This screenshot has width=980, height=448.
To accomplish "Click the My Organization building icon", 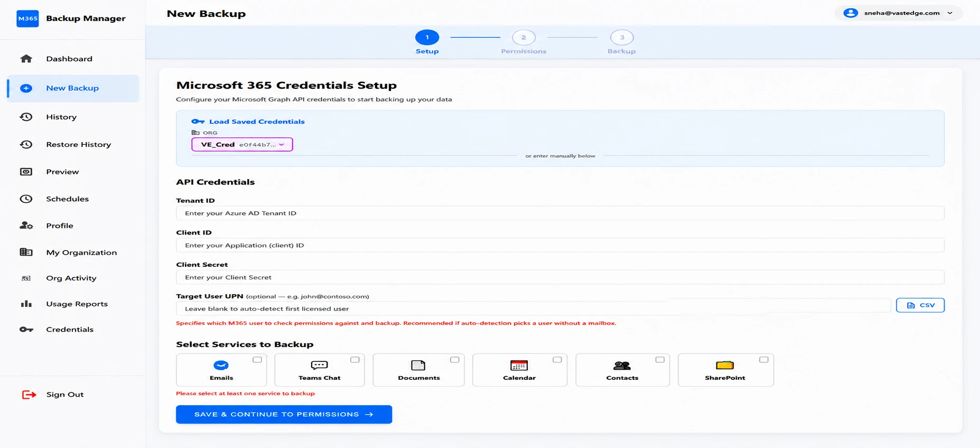I will [26, 253].
